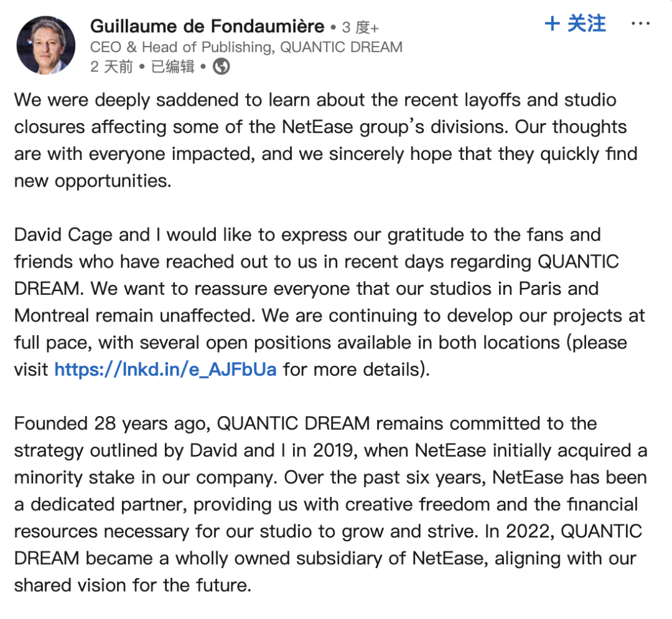Click 'shared vision for the future.' text
The height and width of the screenshot is (619, 672).
point(133,585)
